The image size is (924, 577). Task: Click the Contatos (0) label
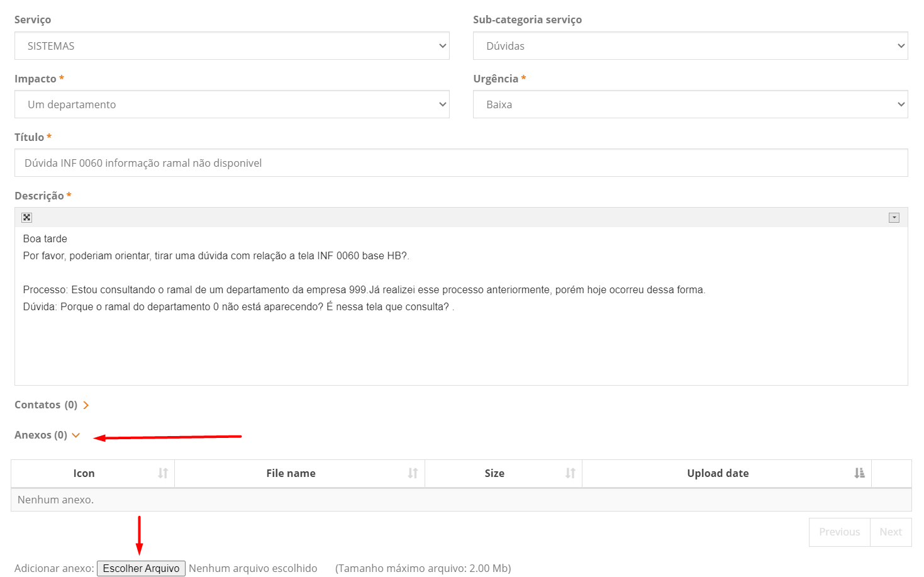coord(46,405)
